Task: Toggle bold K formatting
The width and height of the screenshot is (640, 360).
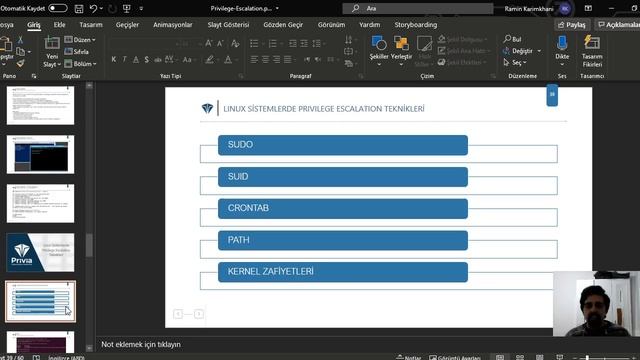Action: coord(113,60)
